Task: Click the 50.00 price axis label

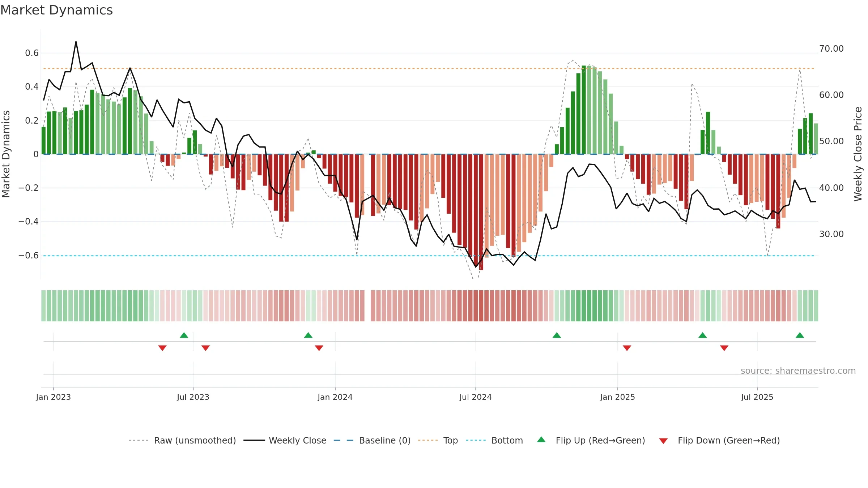Action: click(x=831, y=141)
